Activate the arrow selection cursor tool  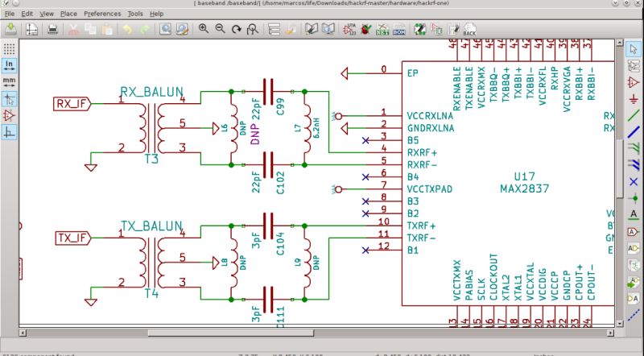[634, 49]
